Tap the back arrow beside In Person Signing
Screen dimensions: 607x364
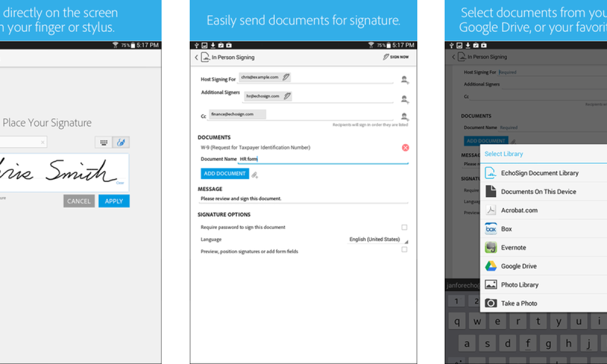(196, 57)
